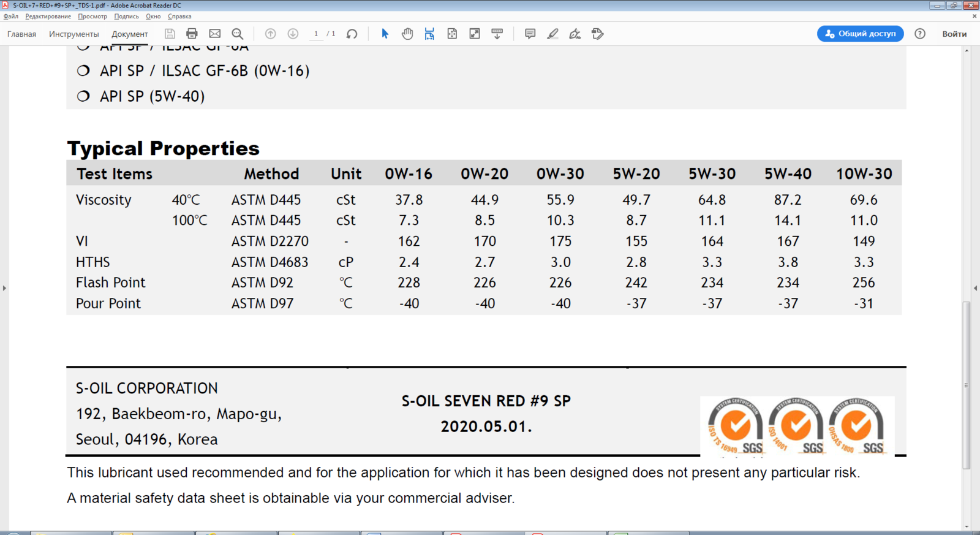
Task: Click the pour point value "-31"
Action: point(864,303)
